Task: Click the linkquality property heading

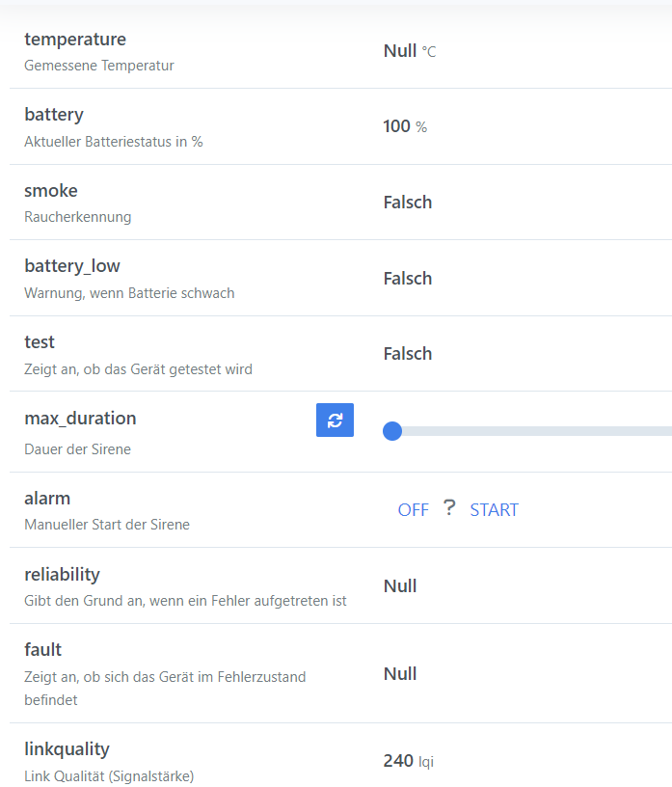Action: 67,749
